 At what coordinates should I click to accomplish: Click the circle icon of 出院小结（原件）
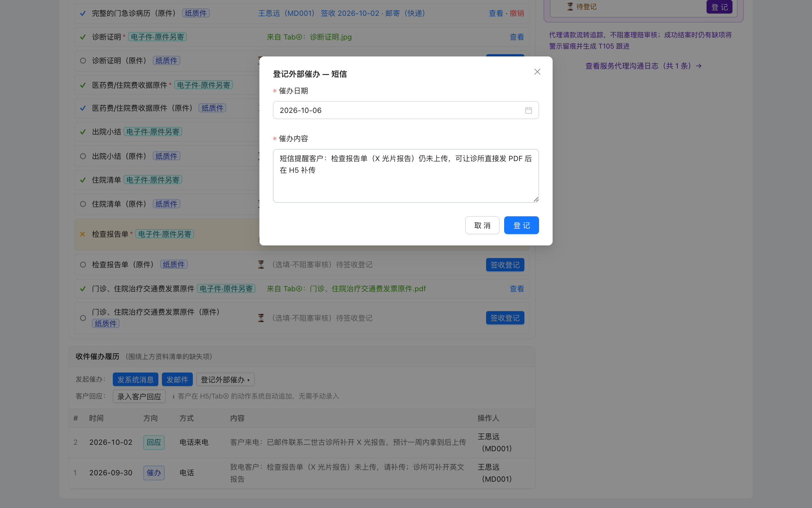tap(83, 156)
